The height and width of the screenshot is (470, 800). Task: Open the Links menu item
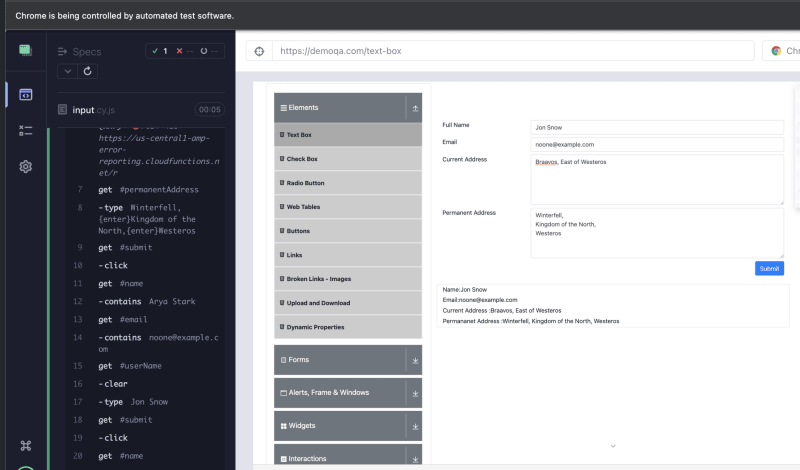click(348, 255)
